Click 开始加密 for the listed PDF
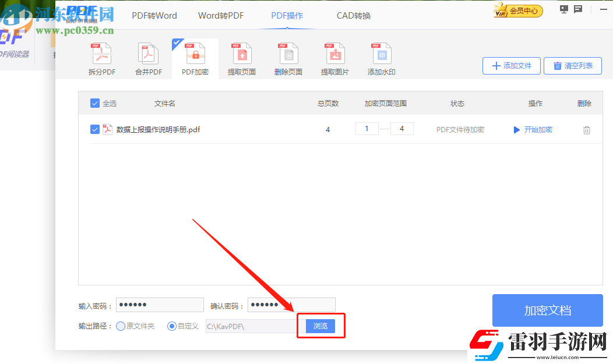613x364 pixels. point(533,130)
